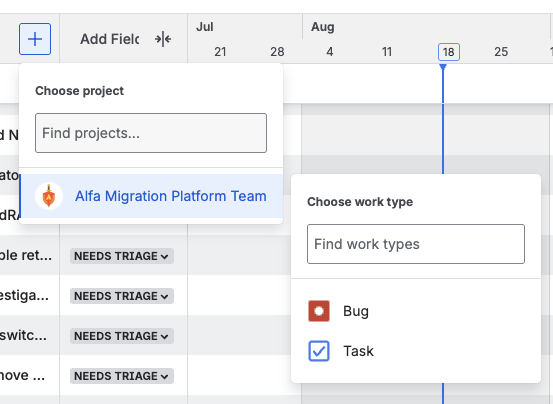The height and width of the screenshot is (404, 553).
Task: Click date 4 in August header
Action: point(330,52)
